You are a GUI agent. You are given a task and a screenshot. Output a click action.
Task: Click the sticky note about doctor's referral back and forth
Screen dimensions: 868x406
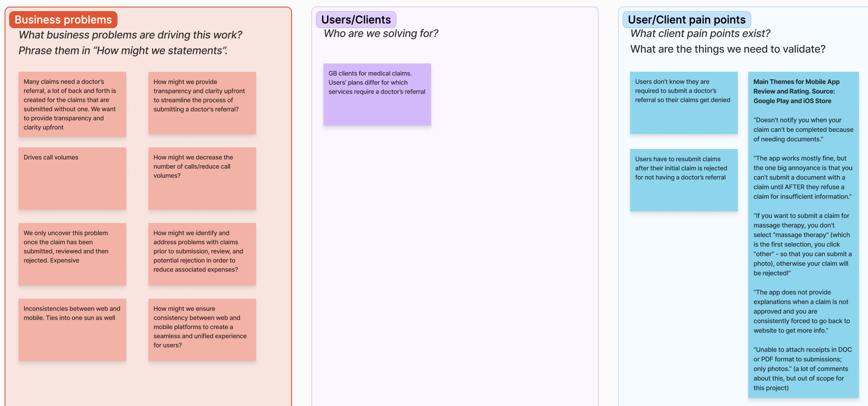72,104
